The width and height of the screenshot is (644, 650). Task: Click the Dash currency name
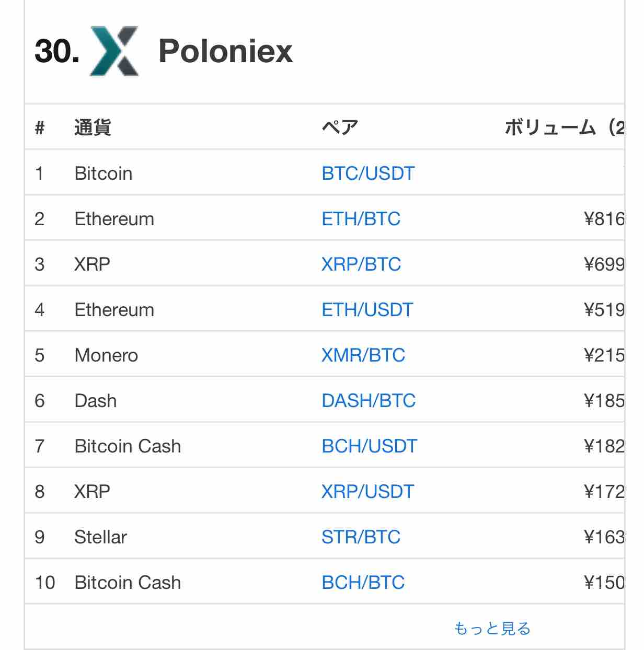pos(96,400)
